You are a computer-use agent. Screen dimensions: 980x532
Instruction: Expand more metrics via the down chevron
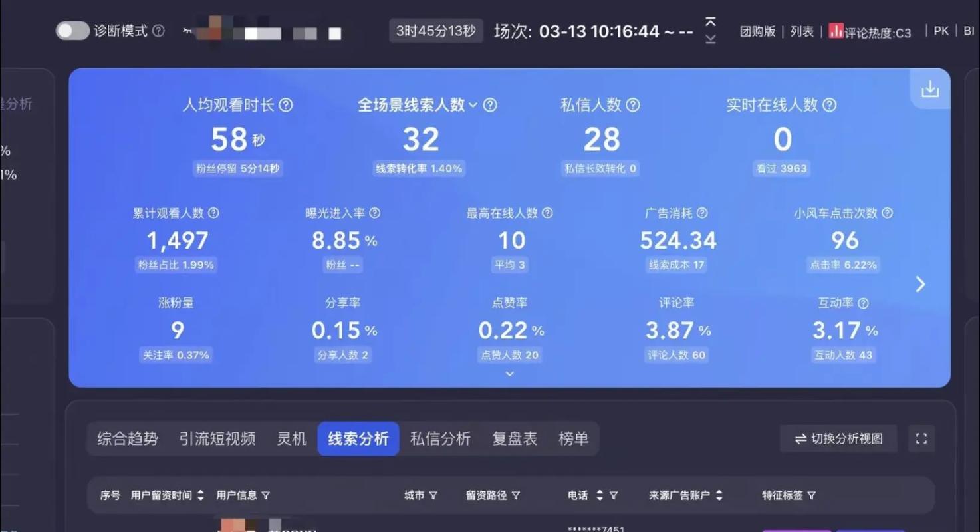tap(509, 374)
